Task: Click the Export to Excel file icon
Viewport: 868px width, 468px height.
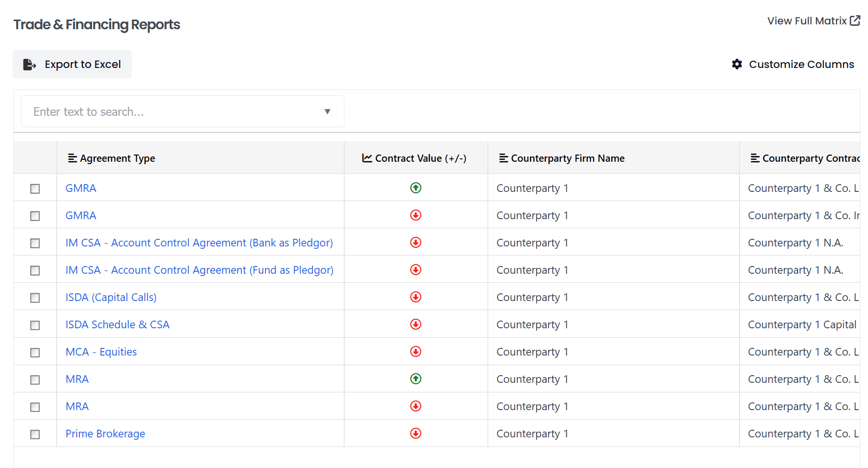Action: [x=29, y=65]
